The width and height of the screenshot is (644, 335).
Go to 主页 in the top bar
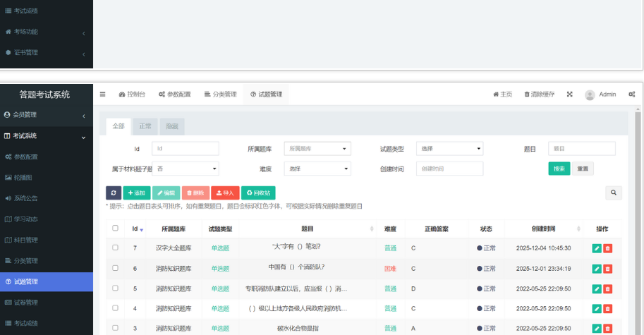tap(502, 94)
